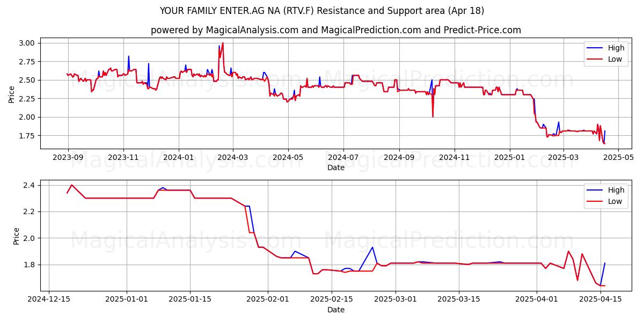Image resolution: width=644 pixels, height=322 pixels.
Task: Click the '2025-01-15' date tick label
Action: (x=190, y=301)
